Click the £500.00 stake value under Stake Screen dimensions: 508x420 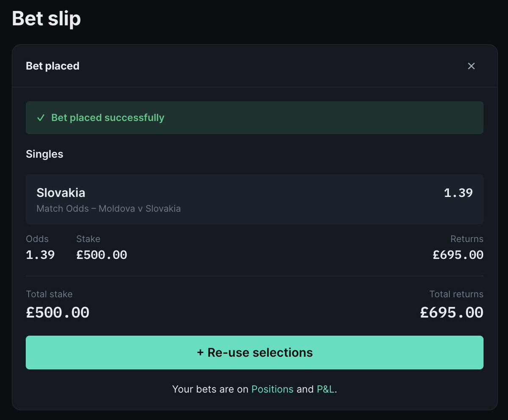[x=102, y=255]
